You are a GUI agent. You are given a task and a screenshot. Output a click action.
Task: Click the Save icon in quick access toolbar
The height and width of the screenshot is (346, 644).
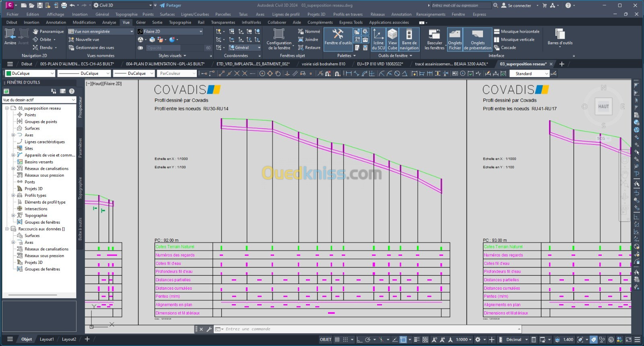point(39,5)
